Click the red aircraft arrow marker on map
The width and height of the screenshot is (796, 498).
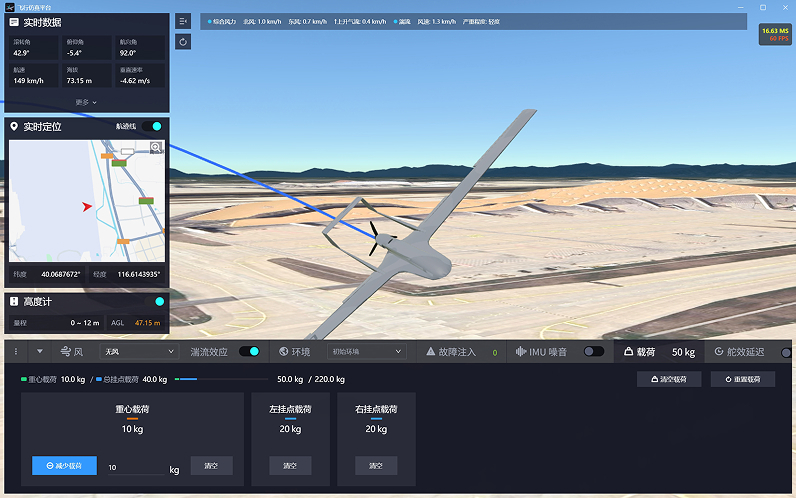[87, 206]
